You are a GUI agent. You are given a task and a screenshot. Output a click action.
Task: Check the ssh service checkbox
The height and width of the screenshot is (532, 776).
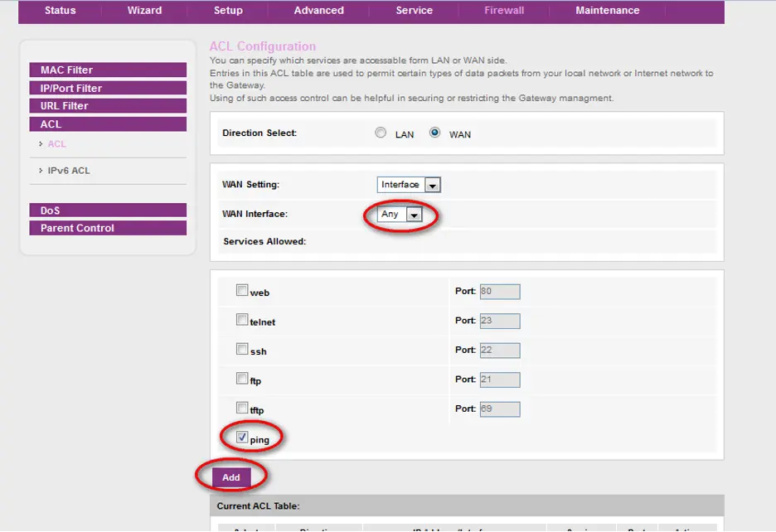click(242, 350)
